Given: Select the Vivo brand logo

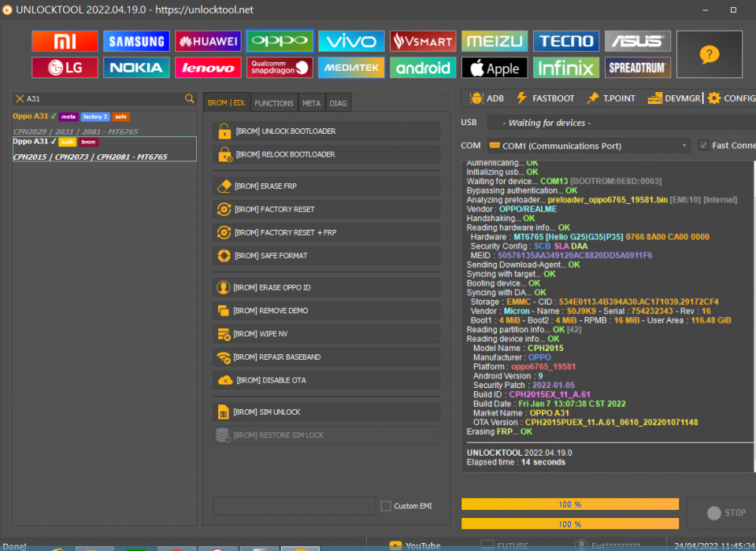Looking at the screenshot, I should click(351, 41).
